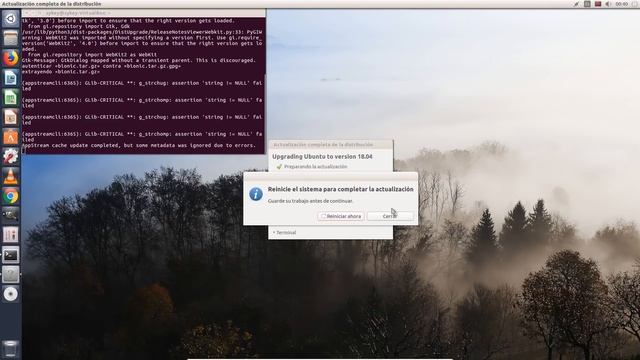
Task: Open LibreOffice Impress from the dock
Action: tap(11, 117)
